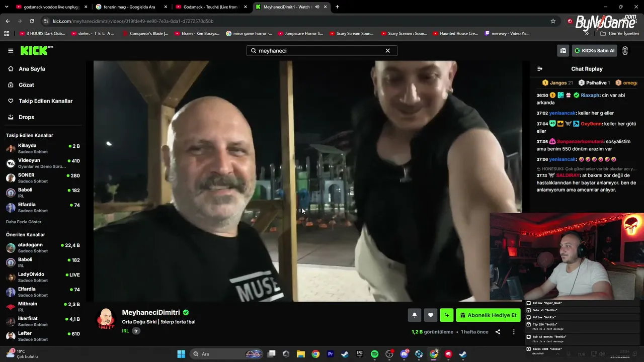The width and height of the screenshot is (644, 362).
Task: Mute the MeyhaneciDimitri tab audio
Action: coord(317,7)
